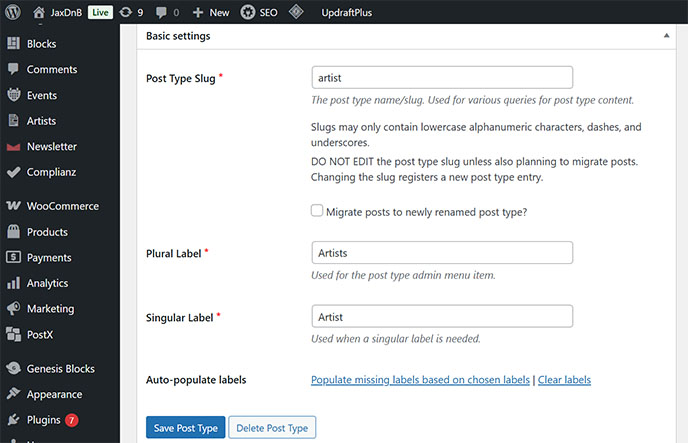This screenshot has width=688, height=443.
Task: Open the Products menu item
Action: (47, 232)
